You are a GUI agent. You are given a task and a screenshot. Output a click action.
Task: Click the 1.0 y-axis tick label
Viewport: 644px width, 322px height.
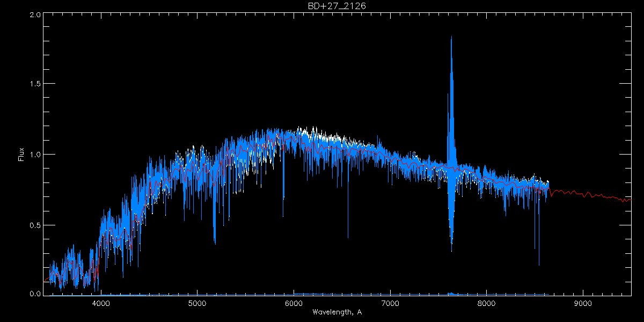(35, 155)
